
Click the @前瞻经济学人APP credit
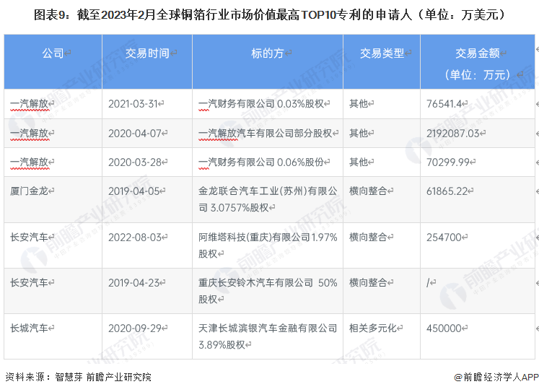496,378
